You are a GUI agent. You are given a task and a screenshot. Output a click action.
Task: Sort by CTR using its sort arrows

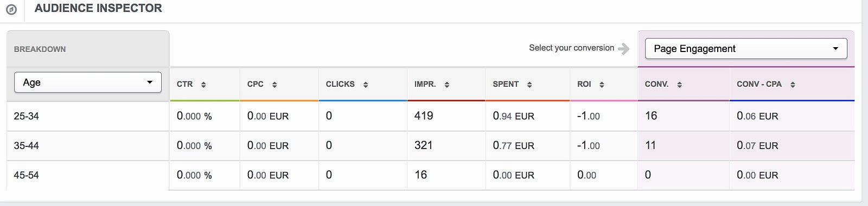203,85
